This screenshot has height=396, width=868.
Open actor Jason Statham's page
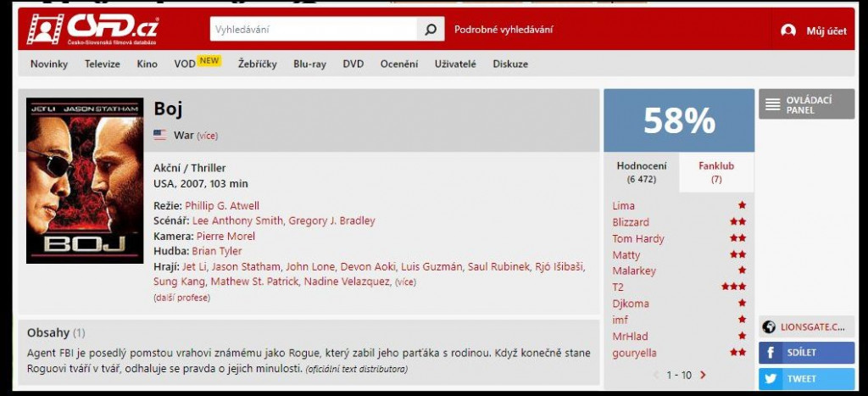pos(246,266)
